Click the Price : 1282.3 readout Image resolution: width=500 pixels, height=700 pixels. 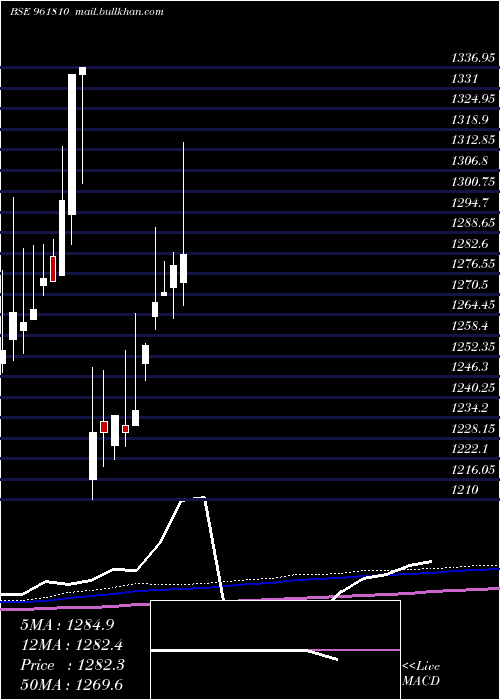(x=72, y=665)
